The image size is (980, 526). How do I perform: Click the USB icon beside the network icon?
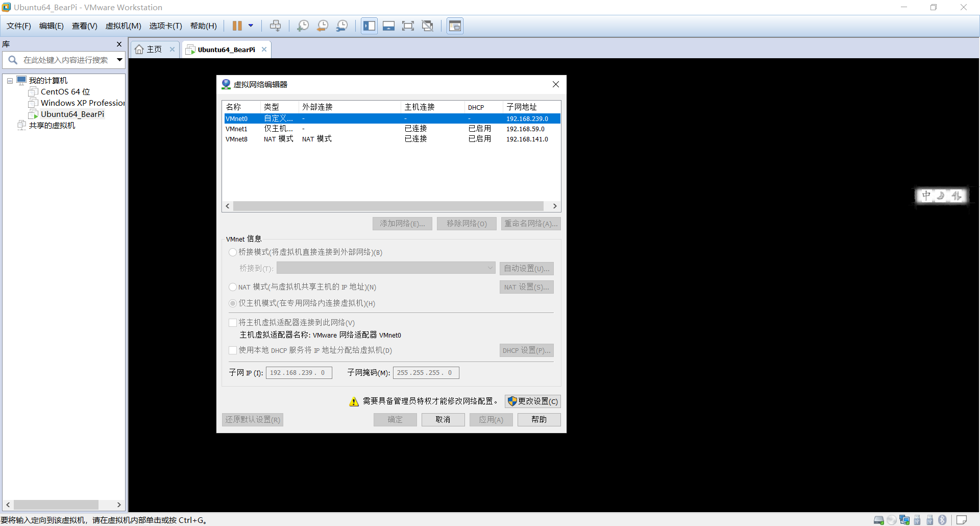pos(917,520)
